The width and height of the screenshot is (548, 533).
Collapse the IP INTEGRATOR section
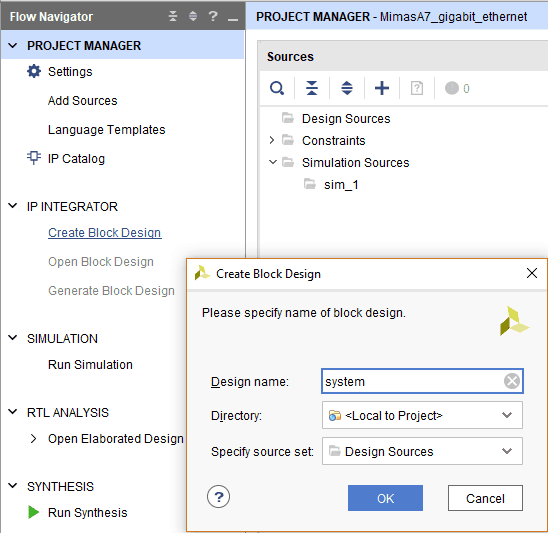click(x=13, y=206)
